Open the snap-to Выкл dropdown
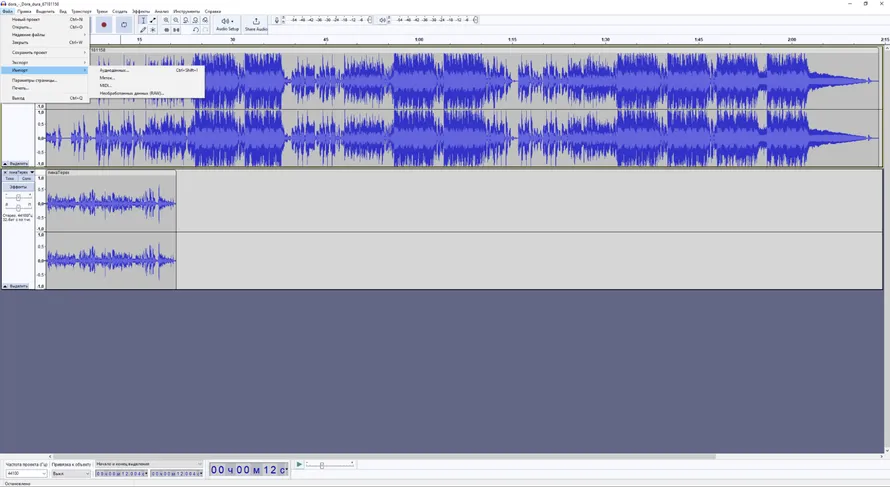The height and width of the screenshot is (487, 890). click(71, 473)
